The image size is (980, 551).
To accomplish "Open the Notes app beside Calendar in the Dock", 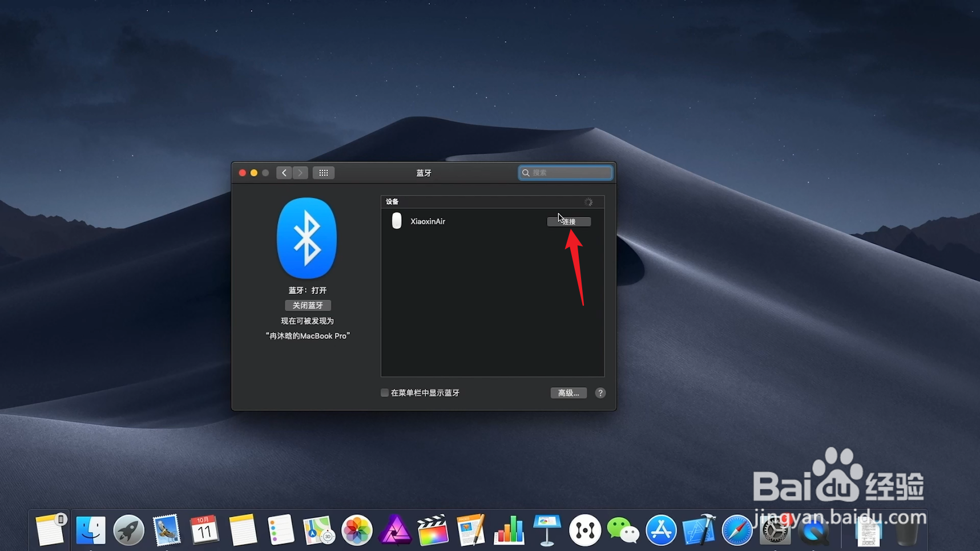I will click(243, 530).
